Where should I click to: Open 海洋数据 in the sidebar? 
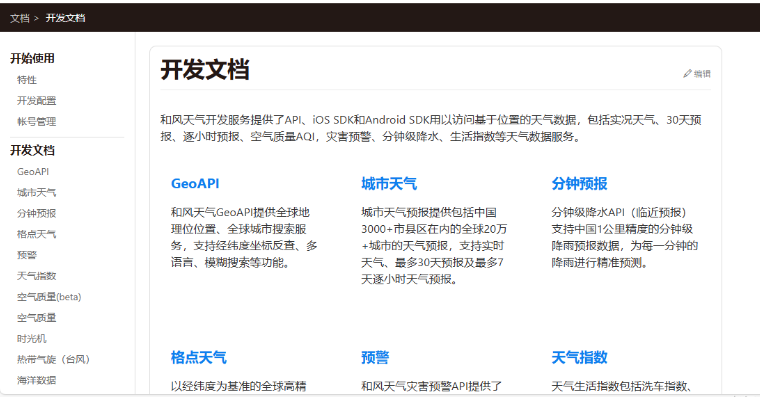pyautogui.click(x=36, y=380)
